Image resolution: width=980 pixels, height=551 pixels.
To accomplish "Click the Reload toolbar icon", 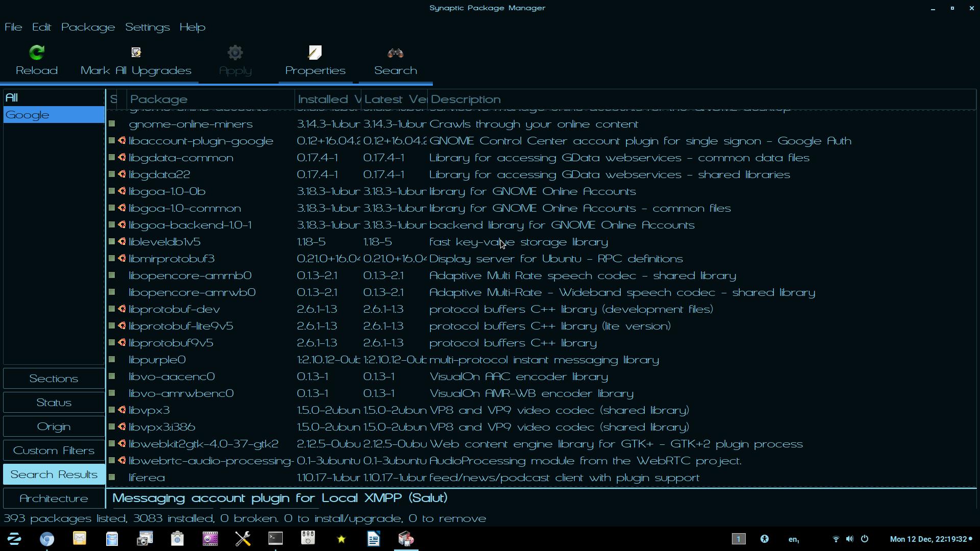I will [x=37, y=53].
